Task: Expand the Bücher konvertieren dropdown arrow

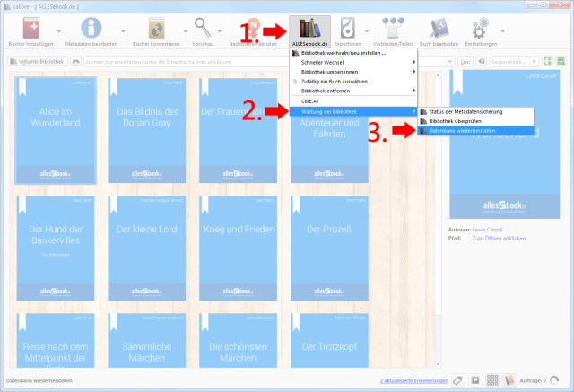Action: click(186, 31)
